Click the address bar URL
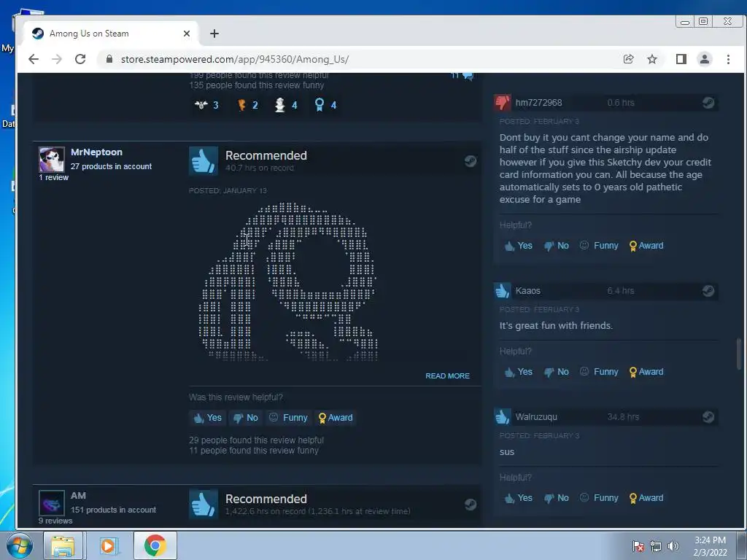747x560 pixels. point(235,59)
